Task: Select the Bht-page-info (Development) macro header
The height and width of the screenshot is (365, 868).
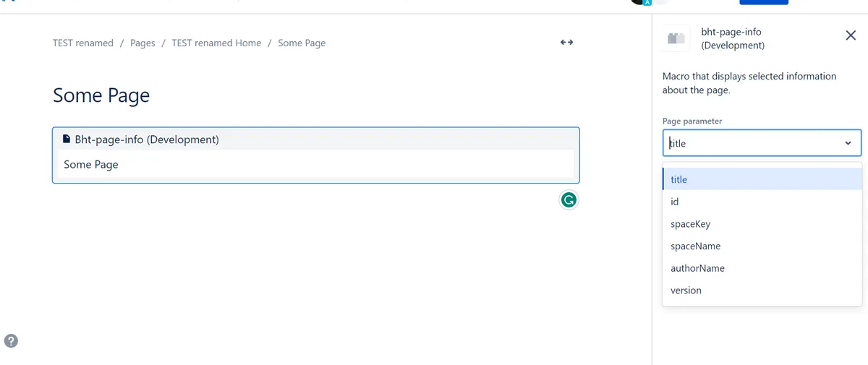Action: [316, 139]
